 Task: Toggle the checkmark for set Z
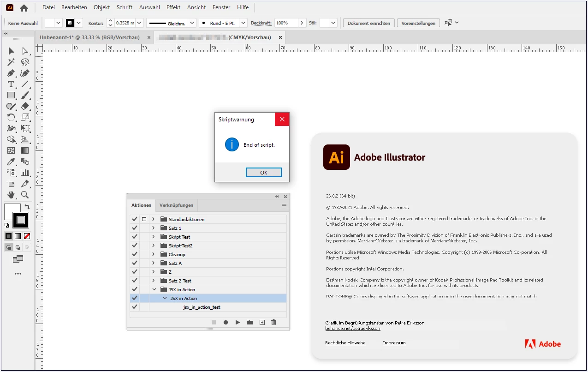(135, 272)
